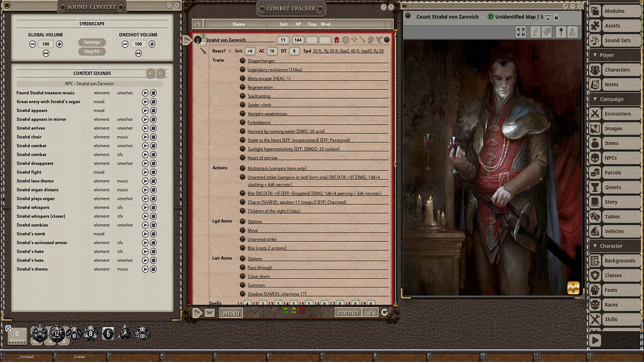
Task: Roll the d20 die at the bottom
Action: tap(40, 333)
